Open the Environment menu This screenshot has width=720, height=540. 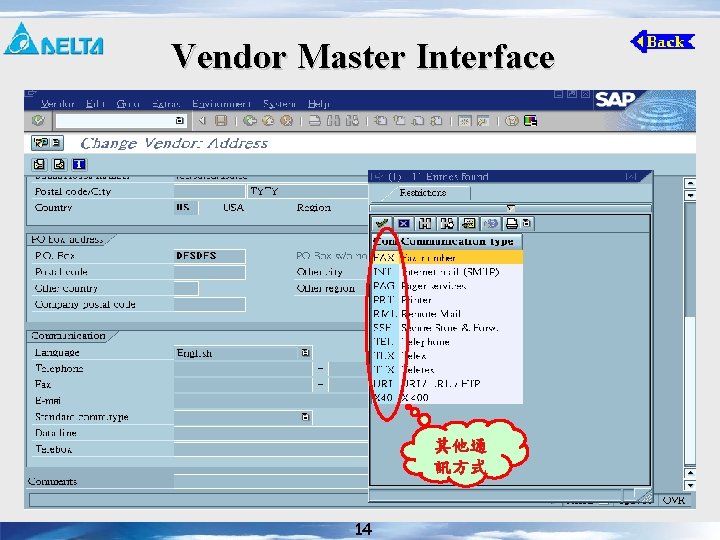click(221, 104)
